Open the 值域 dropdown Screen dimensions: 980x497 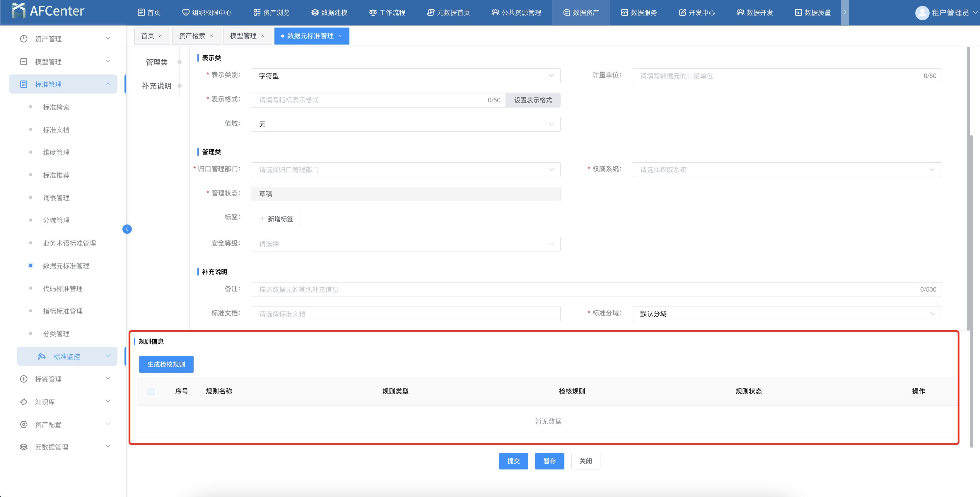[x=405, y=125]
